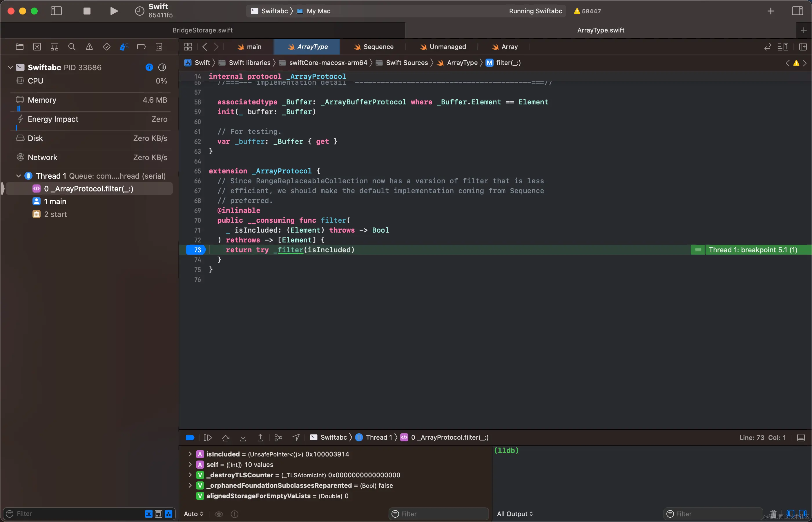Focus the console Filter field

click(713, 514)
